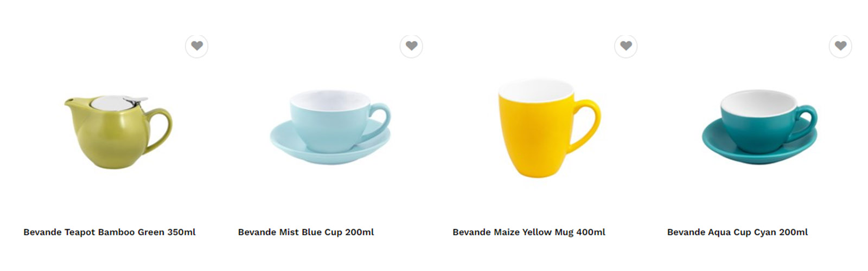Image resolution: width=868 pixels, height=271 pixels.
Task: Favorite the Mist Blue Cup with heart icon
Action: [411, 46]
